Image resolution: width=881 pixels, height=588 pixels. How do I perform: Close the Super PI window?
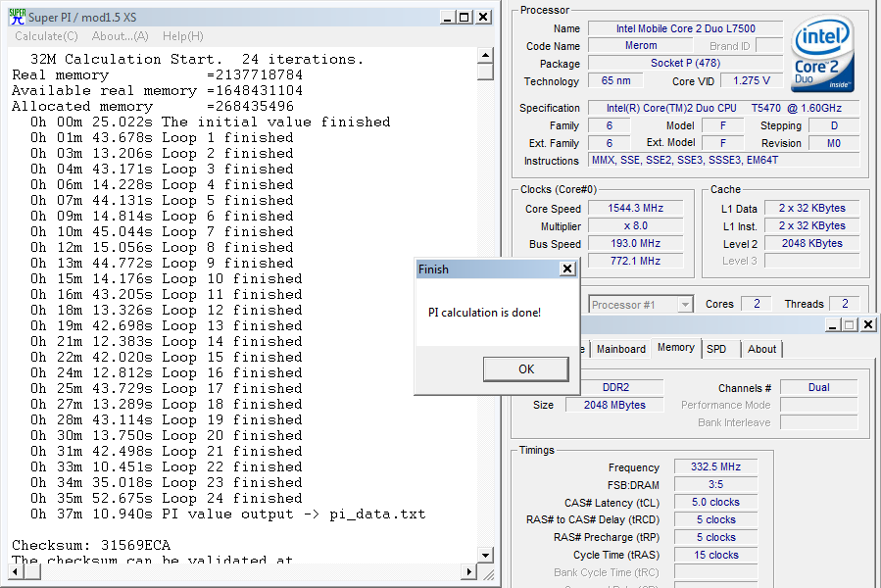pyautogui.click(x=483, y=18)
